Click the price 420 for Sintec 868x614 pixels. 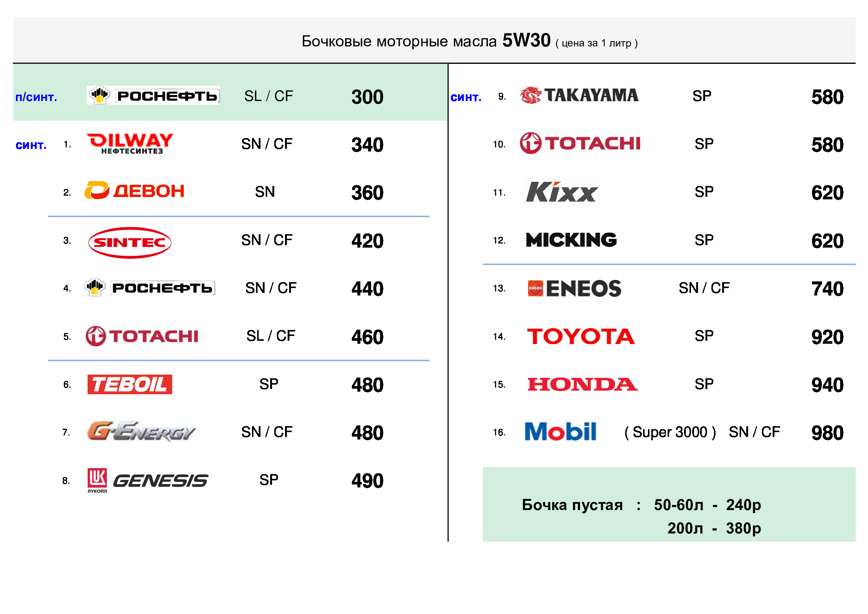[x=367, y=241]
